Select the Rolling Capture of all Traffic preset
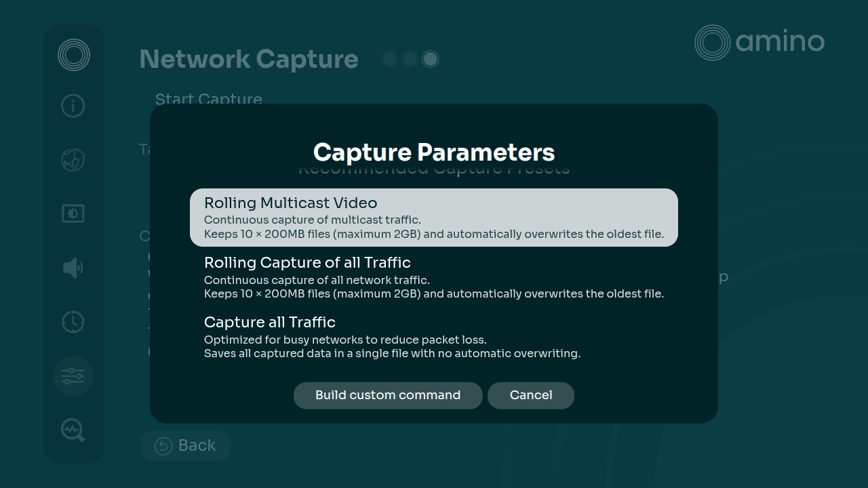 [433, 277]
